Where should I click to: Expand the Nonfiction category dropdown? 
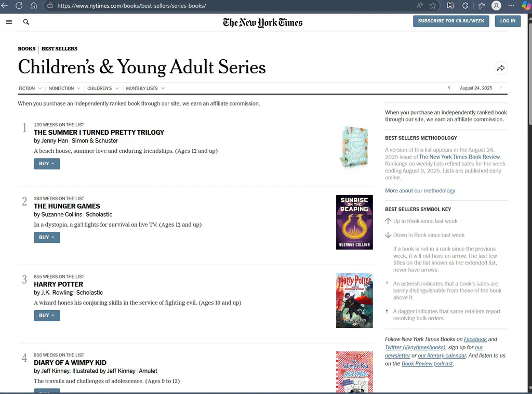point(64,88)
